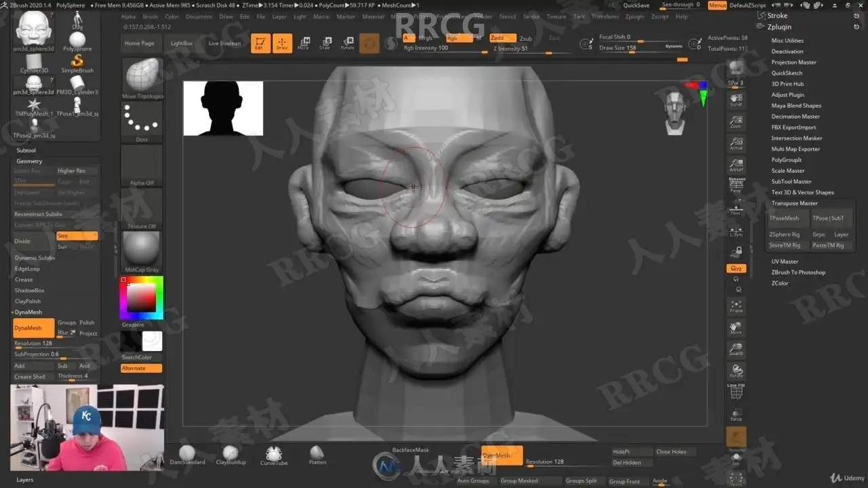The image size is (868, 488).
Task: Select the Move transform icon in top shelf
Action: pyautogui.click(x=304, y=43)
